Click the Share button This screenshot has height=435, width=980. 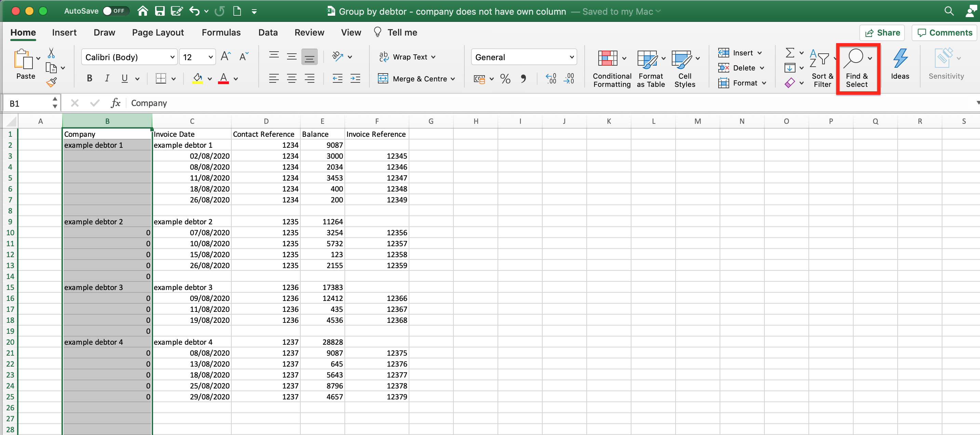882,33
